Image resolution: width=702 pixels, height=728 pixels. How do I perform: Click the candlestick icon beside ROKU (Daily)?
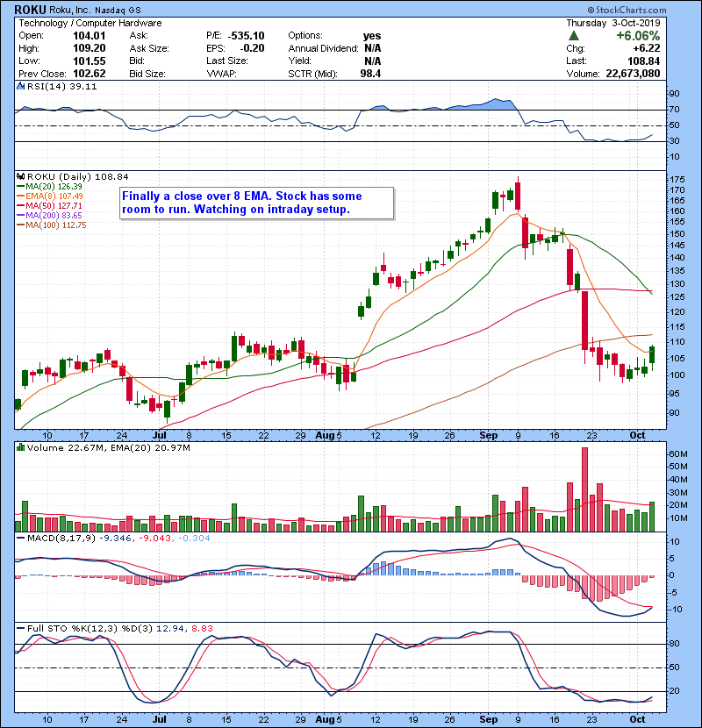point(22,176)
